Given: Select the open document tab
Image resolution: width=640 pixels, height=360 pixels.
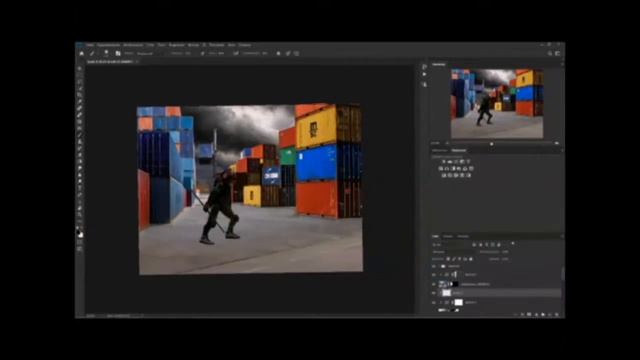Looking at the screenshot, I should click(x=110, y=62).
